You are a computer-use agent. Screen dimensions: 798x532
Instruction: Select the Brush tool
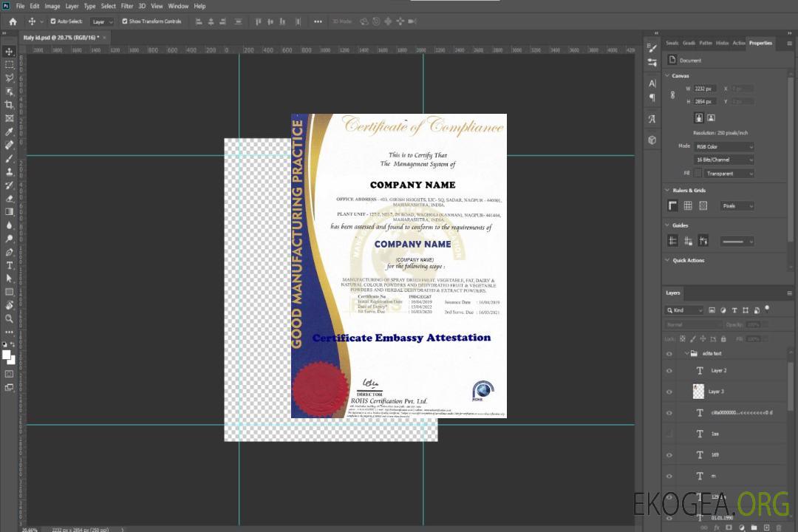coord(9,158)
